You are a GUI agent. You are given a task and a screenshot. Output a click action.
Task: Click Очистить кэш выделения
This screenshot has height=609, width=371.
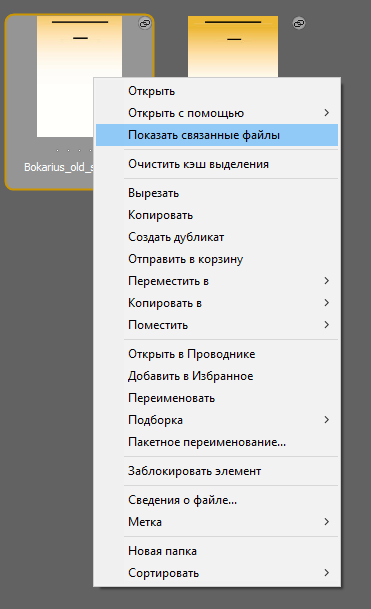(217, 164)
